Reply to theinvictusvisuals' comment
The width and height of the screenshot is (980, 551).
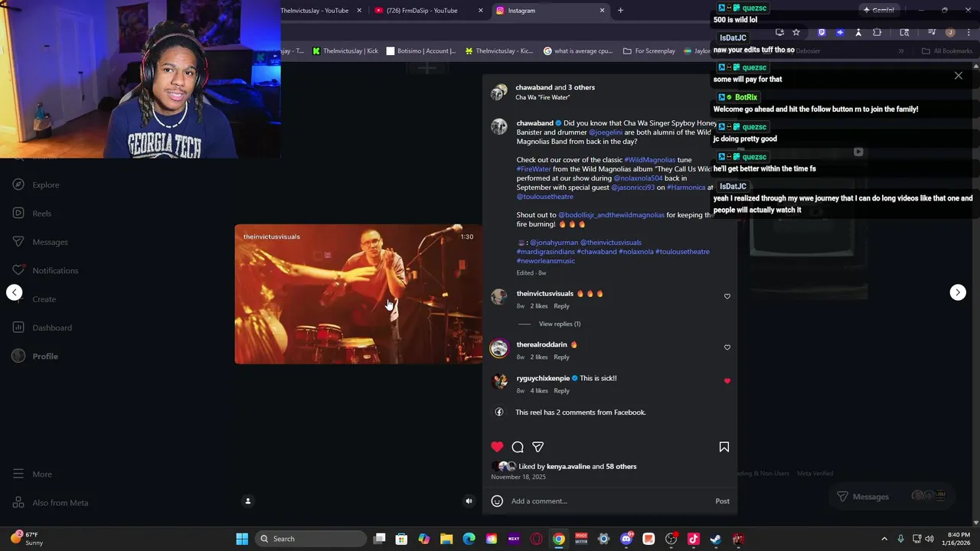561,306
